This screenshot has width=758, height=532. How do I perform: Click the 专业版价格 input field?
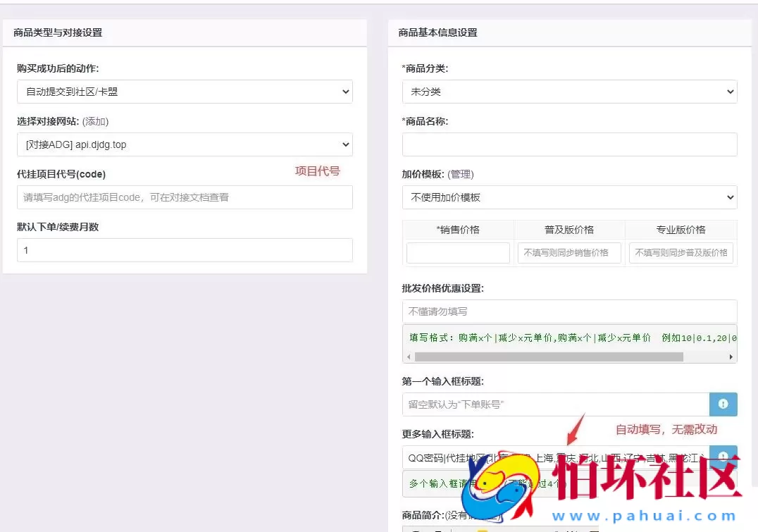681,252
